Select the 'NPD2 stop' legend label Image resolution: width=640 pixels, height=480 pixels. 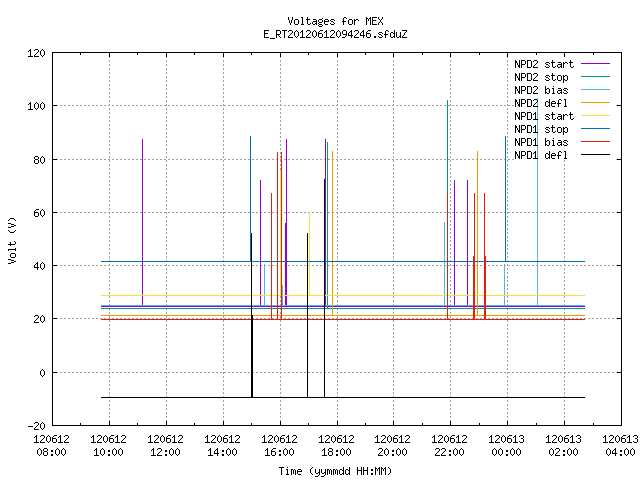541,77
